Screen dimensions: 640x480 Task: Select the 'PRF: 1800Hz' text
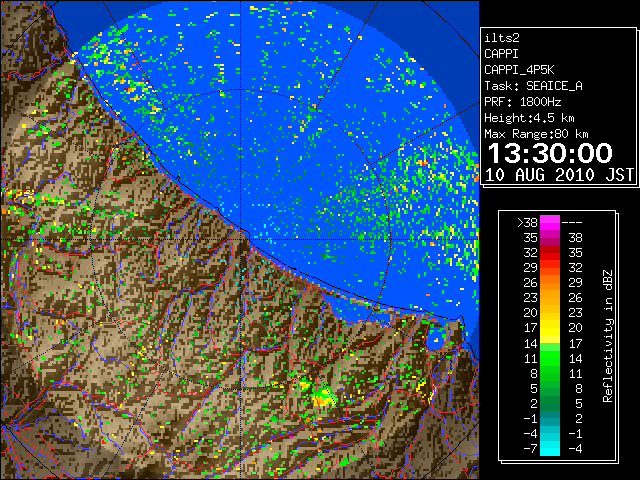click(522, 102)
